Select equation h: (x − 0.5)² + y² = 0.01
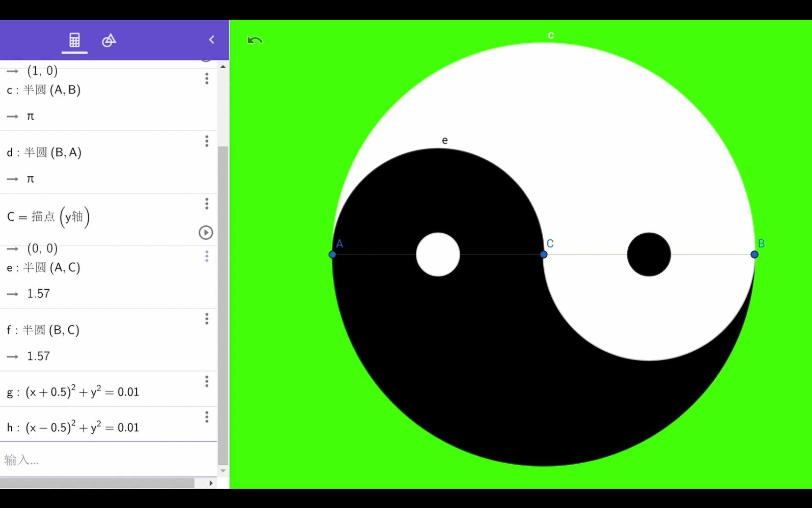Image resolution: width=812 pixels, height=508 pixels. point(73,427)
